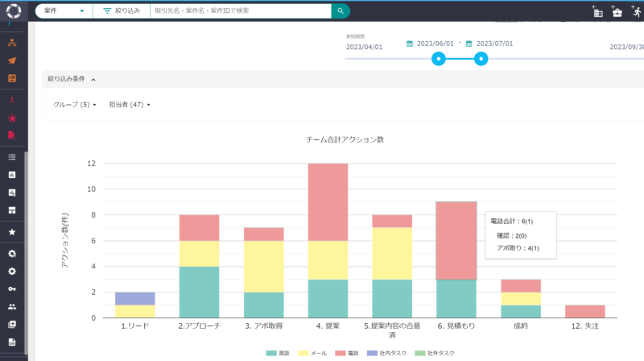
Task: Toggle the 面談 legend series
Action: pos(278,353)
